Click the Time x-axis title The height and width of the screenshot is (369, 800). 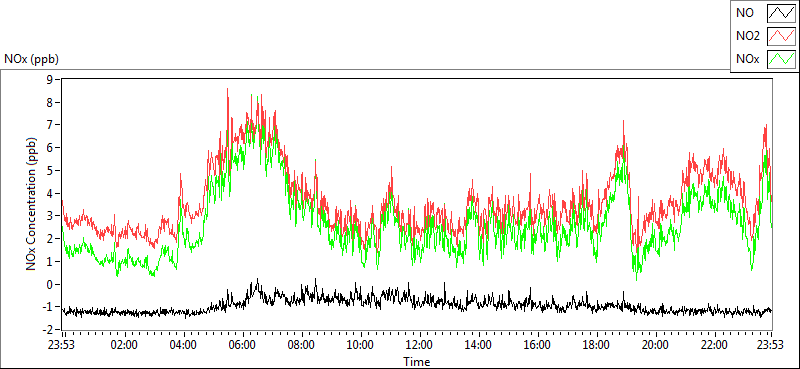[416, 362]
